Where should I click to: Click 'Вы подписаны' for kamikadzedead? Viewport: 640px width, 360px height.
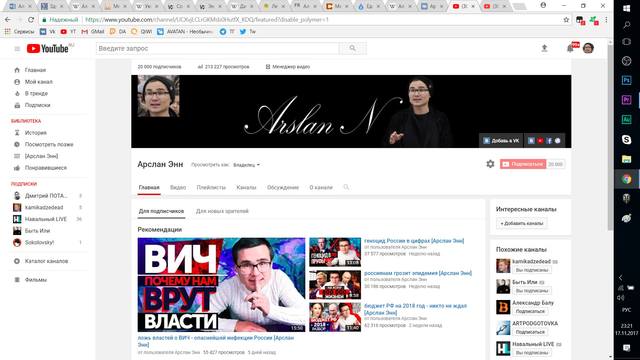[x=532, y=270]
